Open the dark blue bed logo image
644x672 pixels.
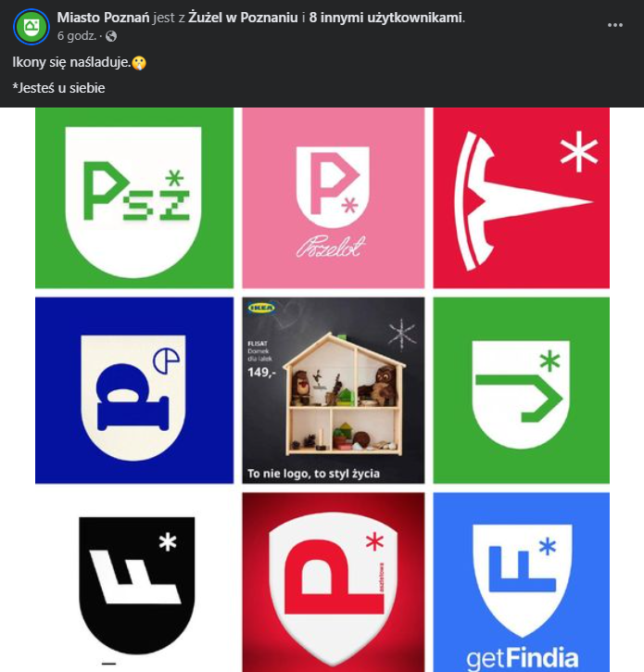(x=134, y=389)
